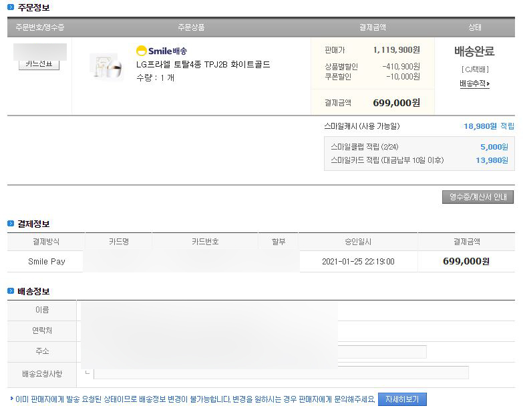Select the 스마일클럽 적립 (2/24) row text

coord(365,147)
